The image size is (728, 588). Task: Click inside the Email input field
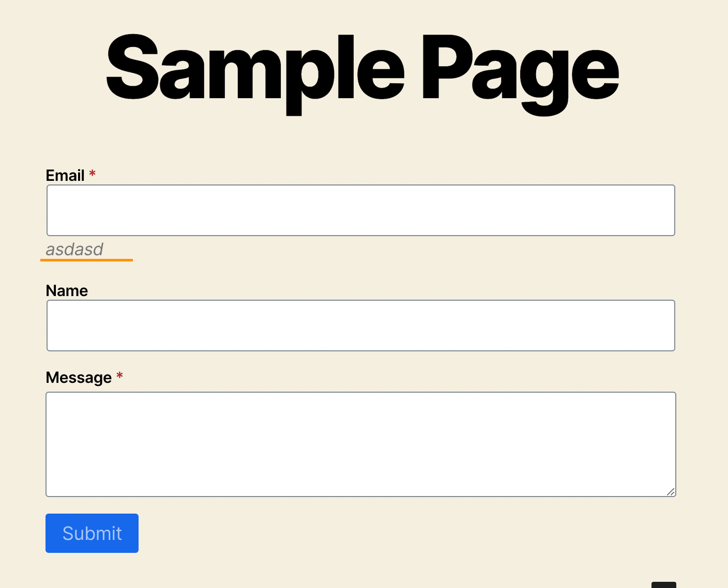pos(360,210)
